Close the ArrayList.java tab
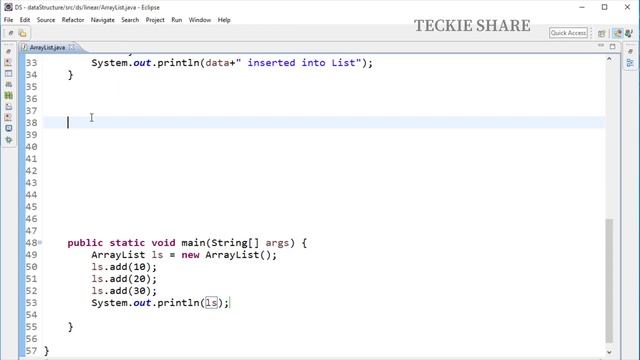This screenshot has width=640, height=360. 72,47
